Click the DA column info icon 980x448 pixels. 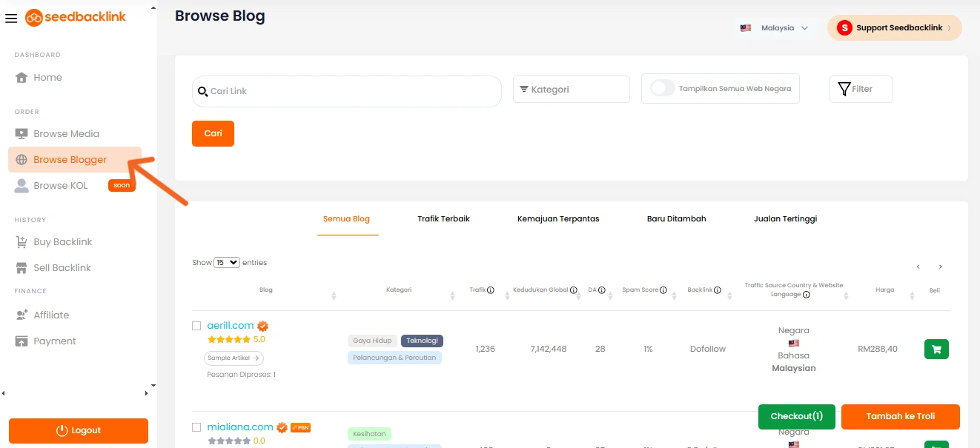601,290
